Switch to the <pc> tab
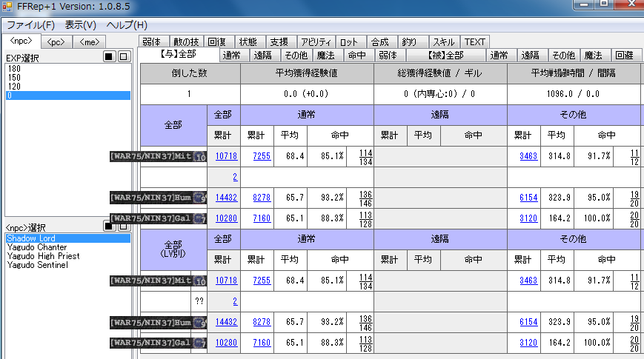644x359 pixels. click(x=55, y=41)
